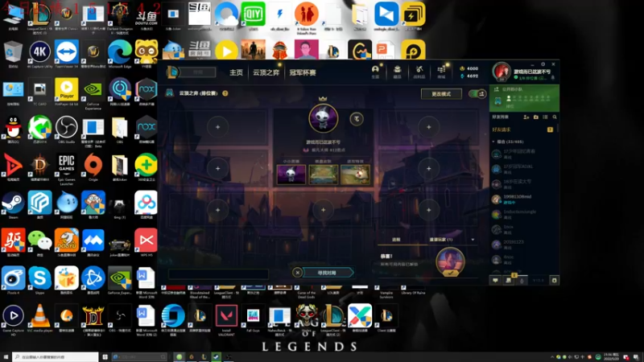Open the Origin desktop icon
Image resolution: width=644 pixels, height=362 pixels.
(x=93, y=167)
